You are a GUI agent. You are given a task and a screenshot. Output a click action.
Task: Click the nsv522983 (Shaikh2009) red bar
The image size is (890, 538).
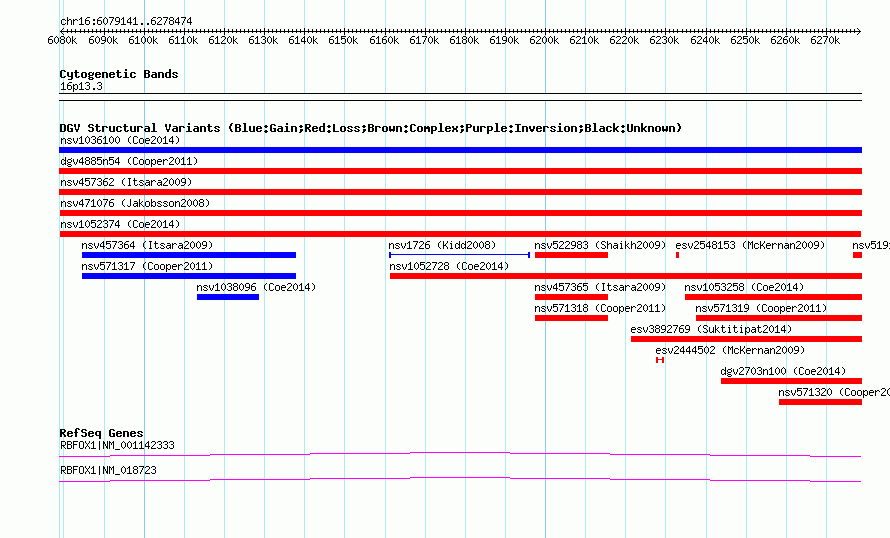point(572,255)
